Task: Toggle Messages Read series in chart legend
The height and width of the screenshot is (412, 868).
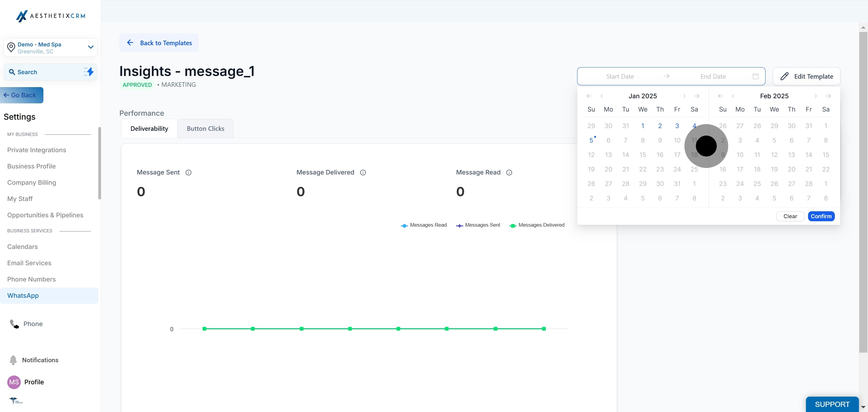Action: click(x=423, y=225)
